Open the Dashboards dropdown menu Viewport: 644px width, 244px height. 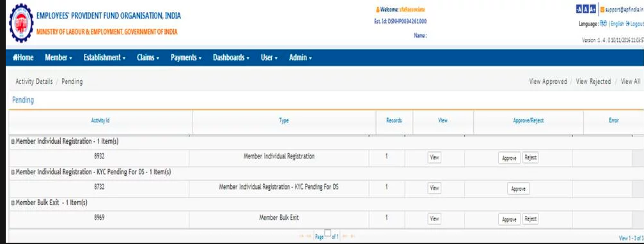(x=232, y=58)
